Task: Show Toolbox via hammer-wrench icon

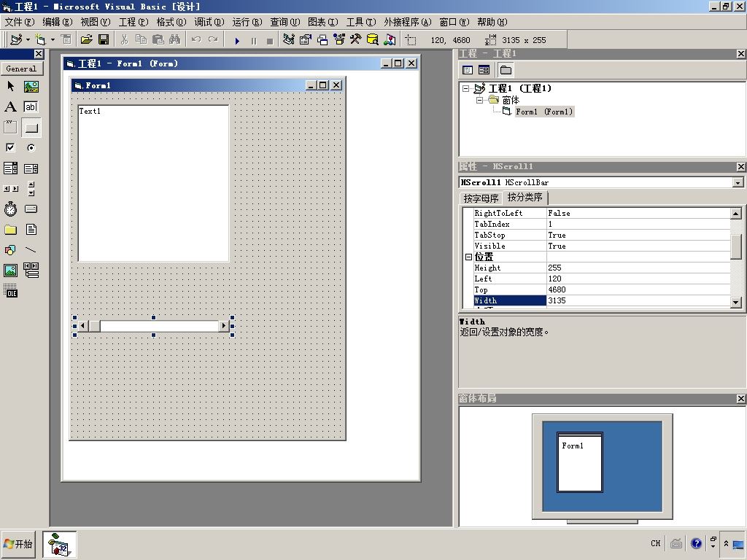Action: (356, 40)
